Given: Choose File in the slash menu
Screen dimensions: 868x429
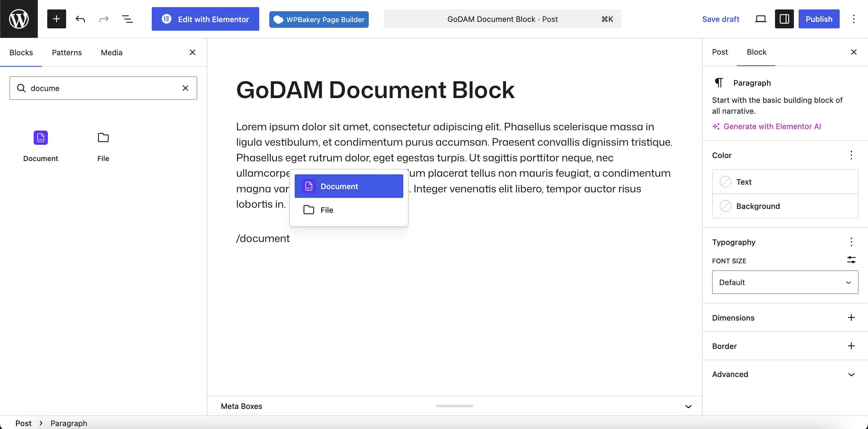Looking at the screenshot, I should (349, 210).
